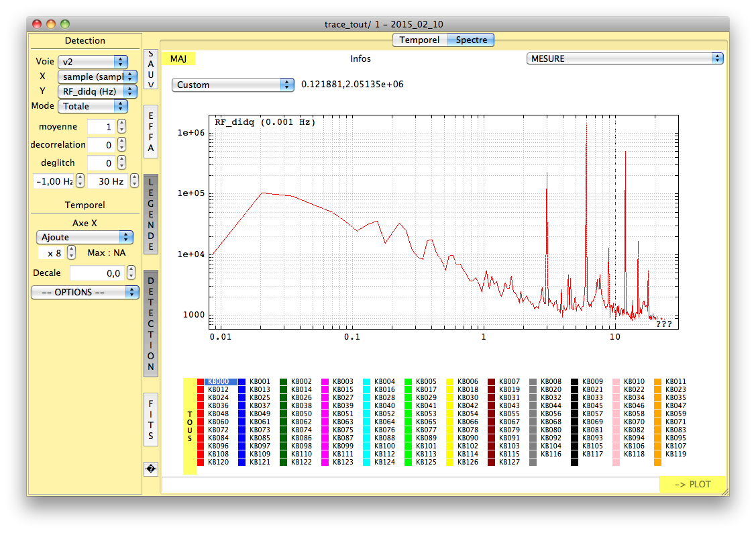Select the Spectre tab
The image size is (756, 533).
pyautogui.click(x=472, y=40)
